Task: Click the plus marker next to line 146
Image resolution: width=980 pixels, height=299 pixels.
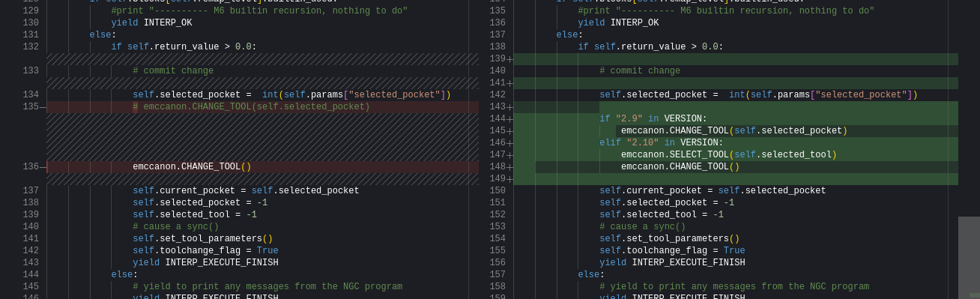Action: pos(510,143)
